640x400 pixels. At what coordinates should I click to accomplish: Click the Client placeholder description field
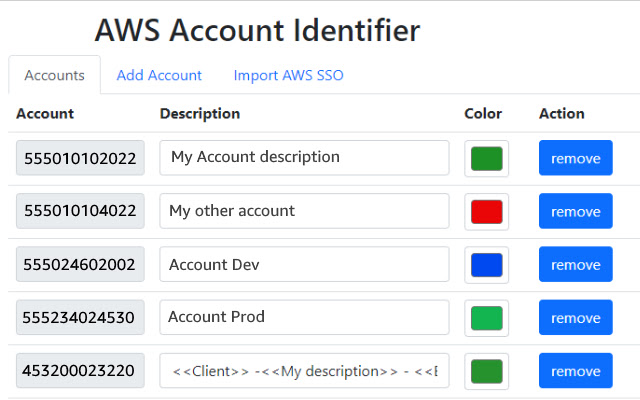tap(304, 370)
